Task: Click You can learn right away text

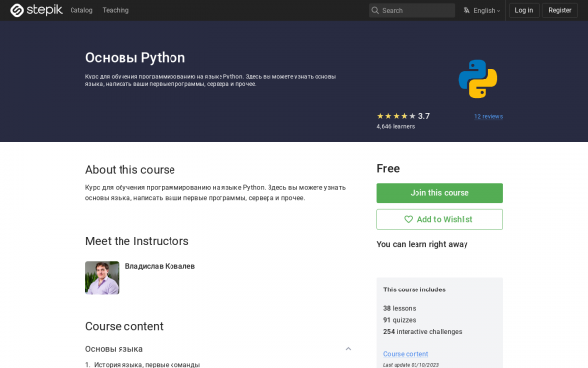Action: coord(422,244)
